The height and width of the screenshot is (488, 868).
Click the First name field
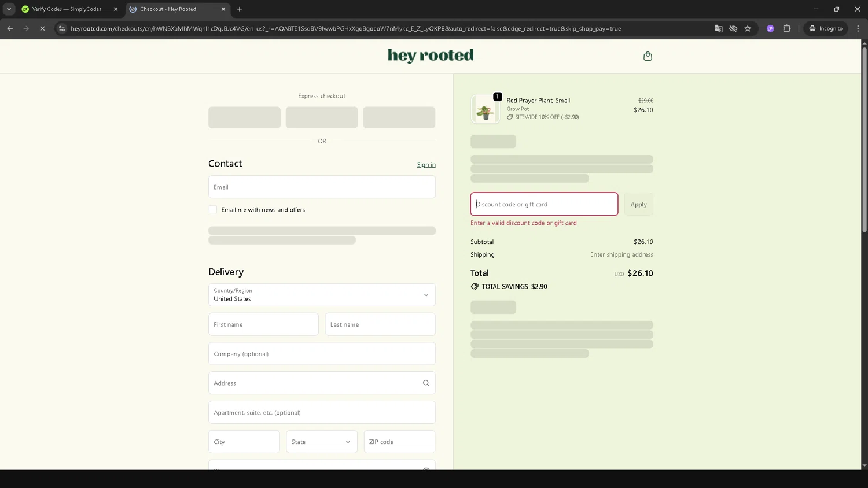tap(263, 324)
